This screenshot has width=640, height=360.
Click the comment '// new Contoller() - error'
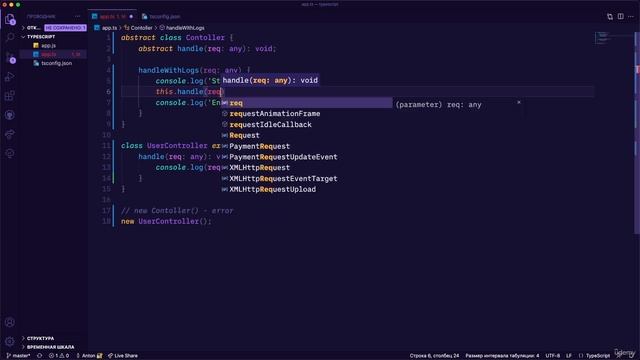point(177,211)
